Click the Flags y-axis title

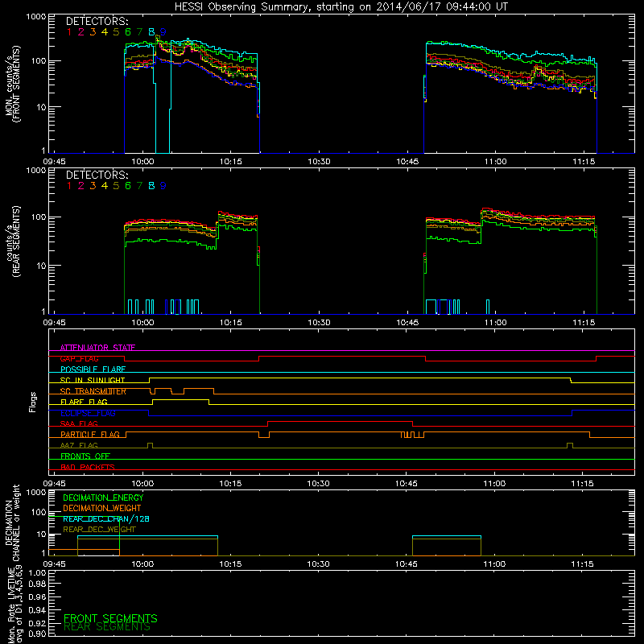33,402
